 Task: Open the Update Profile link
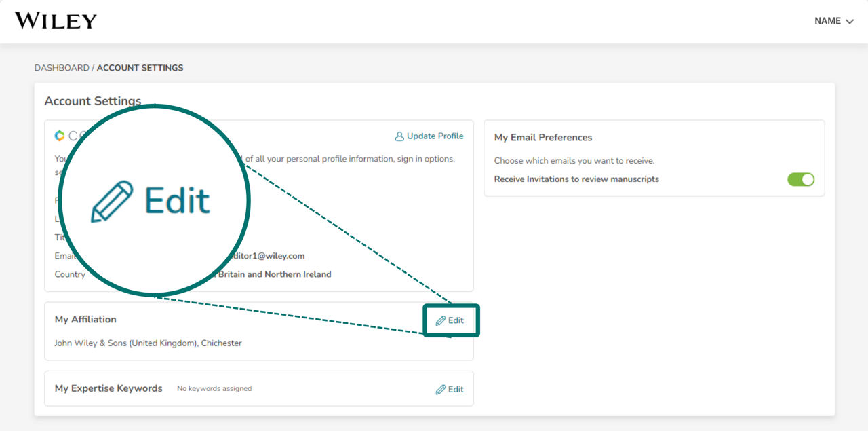point(429,136)
